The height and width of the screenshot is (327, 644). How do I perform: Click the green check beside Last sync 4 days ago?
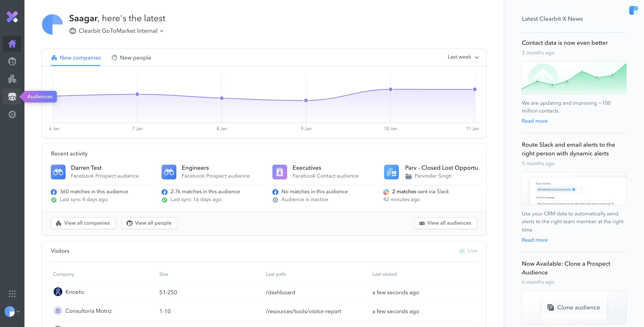tap(54, 200)
